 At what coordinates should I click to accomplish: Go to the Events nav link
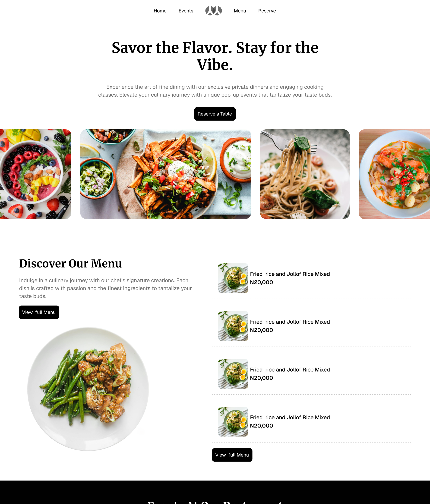pyautogui.click(x=186, y=11)
